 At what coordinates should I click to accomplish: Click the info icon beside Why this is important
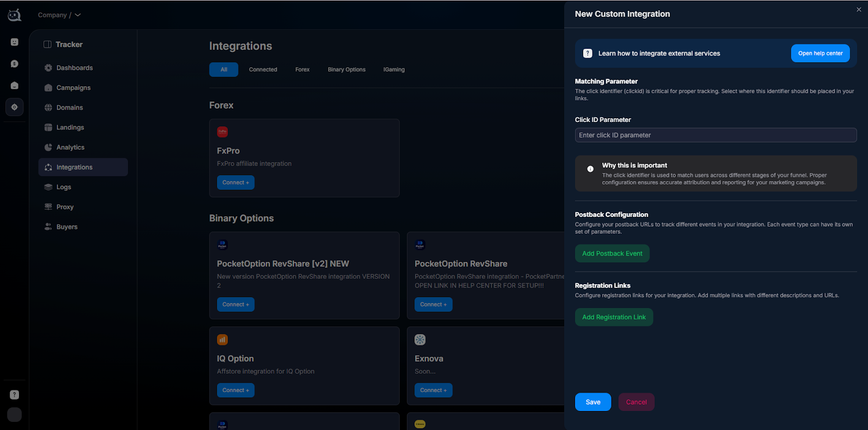tap(590, 169)
